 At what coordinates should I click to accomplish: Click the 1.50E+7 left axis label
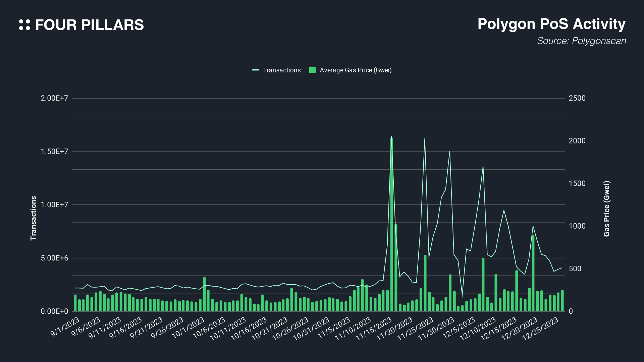[54, 152]
